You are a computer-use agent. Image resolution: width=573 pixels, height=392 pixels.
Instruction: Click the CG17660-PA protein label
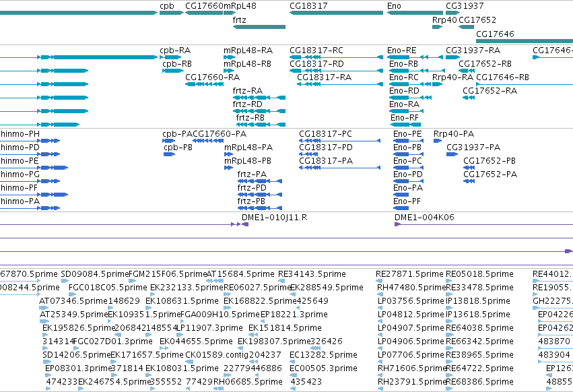tap(220, 134)
